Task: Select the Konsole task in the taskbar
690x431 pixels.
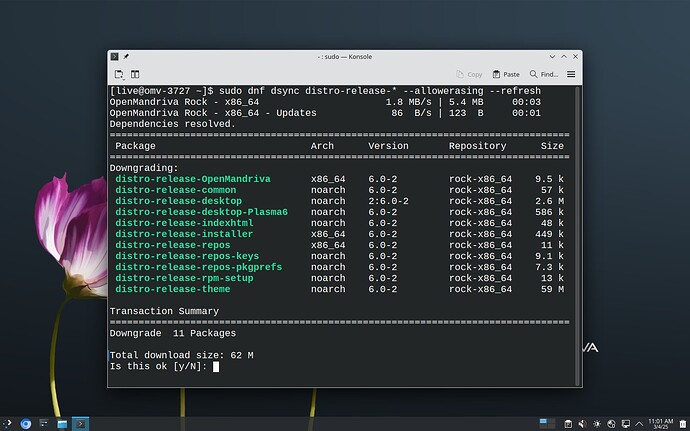Action: click(82, 423)
